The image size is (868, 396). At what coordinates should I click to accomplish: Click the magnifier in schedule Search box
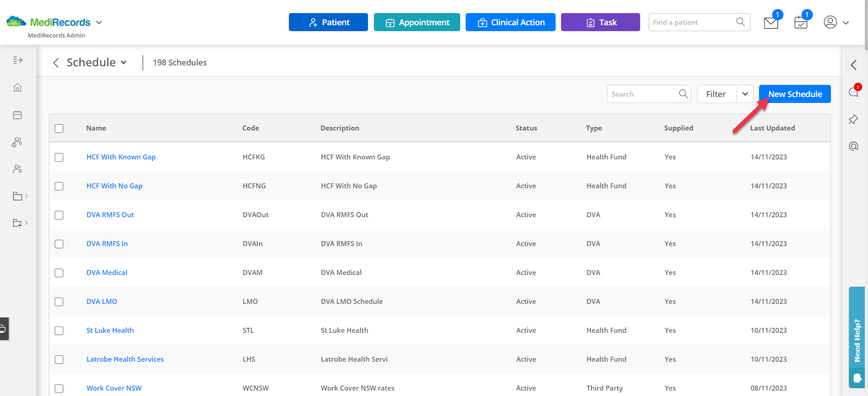click(x=684, y=94)
